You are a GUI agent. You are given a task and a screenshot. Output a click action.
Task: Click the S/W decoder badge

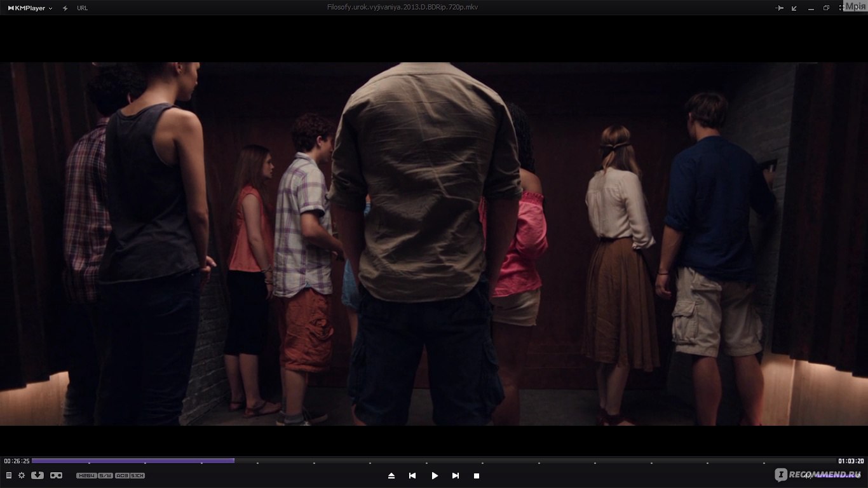[x=105, y=475]
